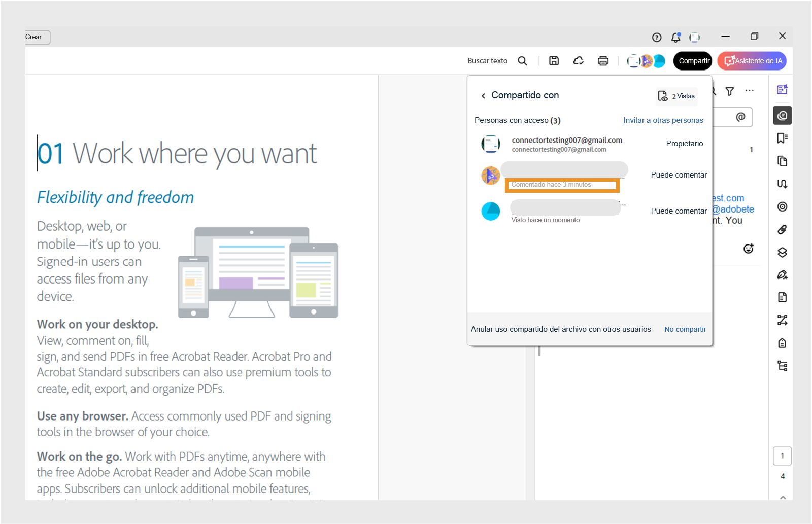Open the destinations target icon in sidebar
The height and width of the screenshot is (524, 812).
[x=782, y=206]
